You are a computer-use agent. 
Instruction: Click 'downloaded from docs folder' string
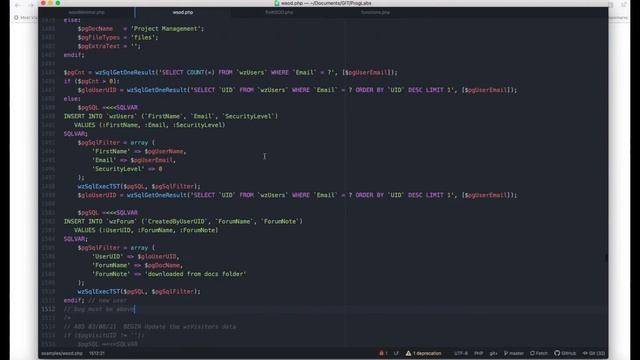[196, 274]
